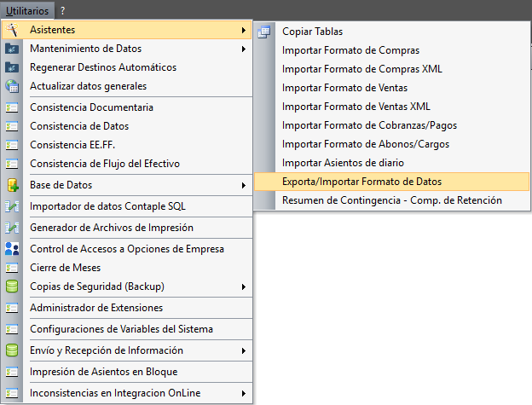The width and height of the screenshot is (532, 405).
Task: Click the list icon beside Administrador de Extensiones
Action: coord(12,308)
